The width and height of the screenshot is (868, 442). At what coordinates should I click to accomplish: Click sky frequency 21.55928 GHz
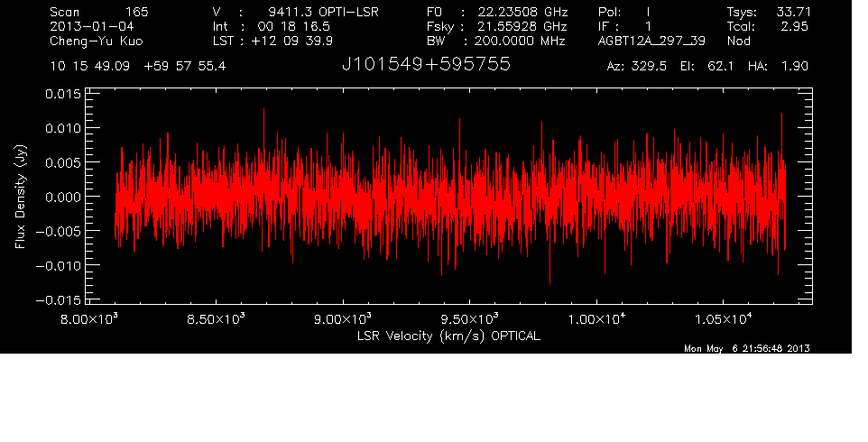pos(521,26)
